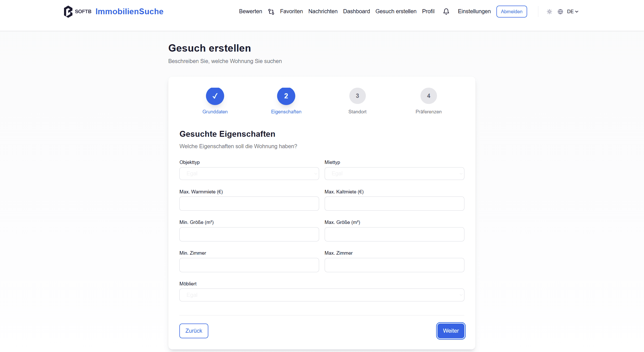The width and height of the screenshot is (644, 352).
Task: Click the Abmelden button
Action: (x=511, y=12)
